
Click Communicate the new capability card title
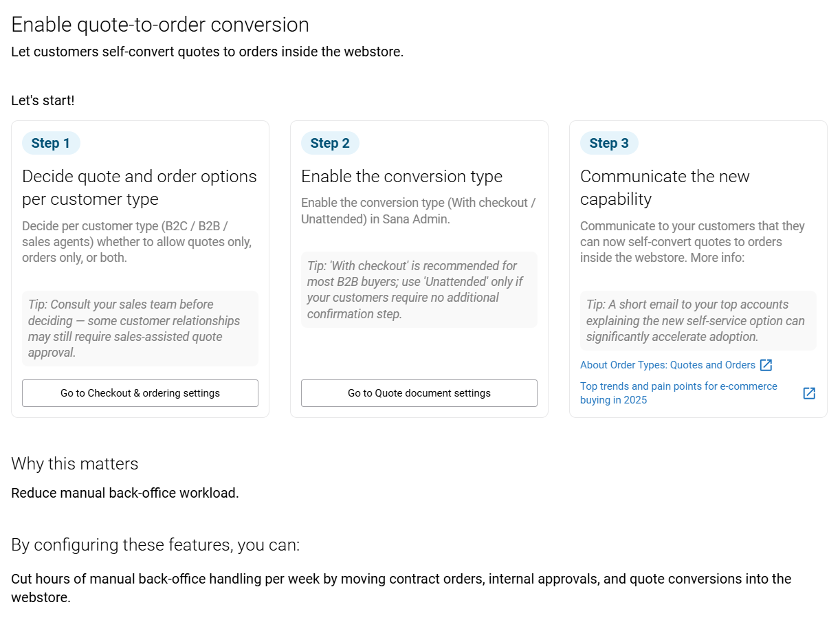(x=665, y=188)
